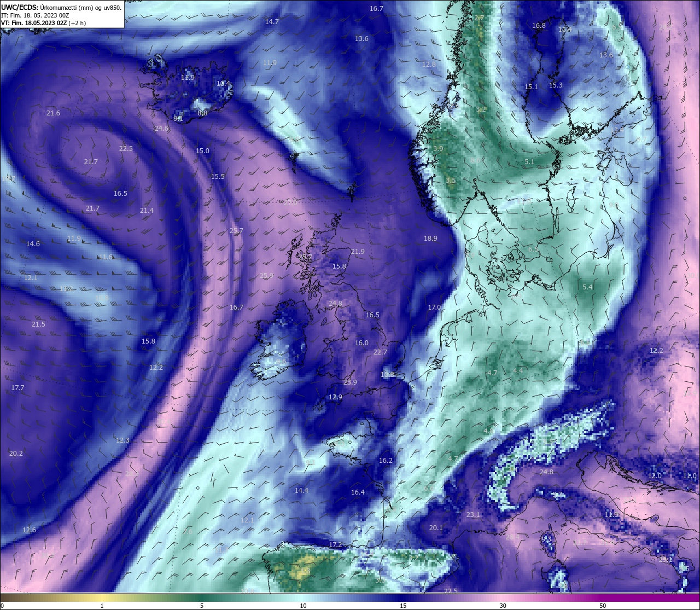The height and width of the screenshot is (610, 700).
Task: Click the map value '21.4'
Action: (x=147, y=211)
